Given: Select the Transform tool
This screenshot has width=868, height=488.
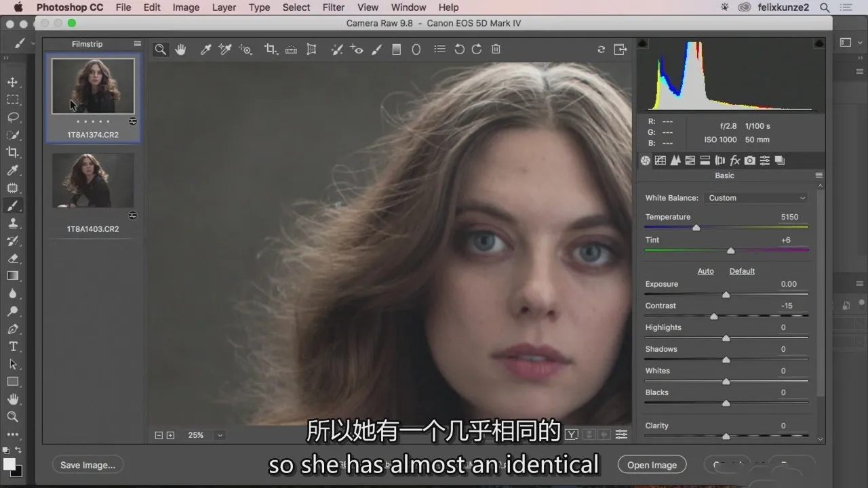Looking at the screenshot, I should point(311,49).
